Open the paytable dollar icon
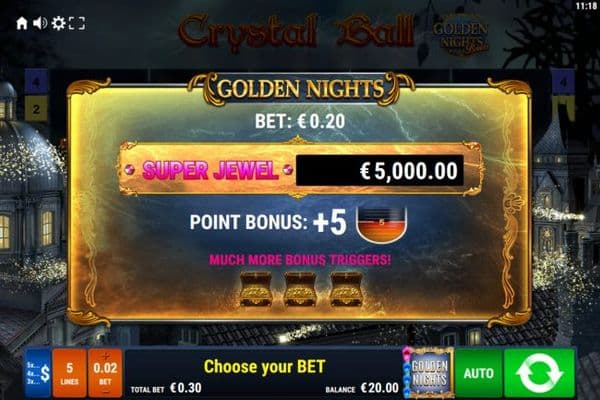The image size is (600, 400). [x=38, y=373]
